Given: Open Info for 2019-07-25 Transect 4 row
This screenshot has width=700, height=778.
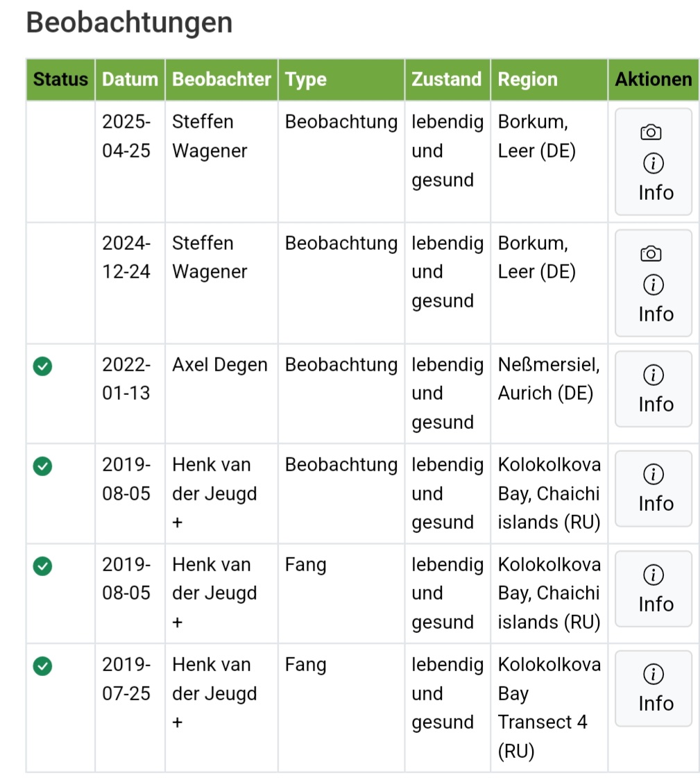Looking at the screenshot, I should [654, 688].
